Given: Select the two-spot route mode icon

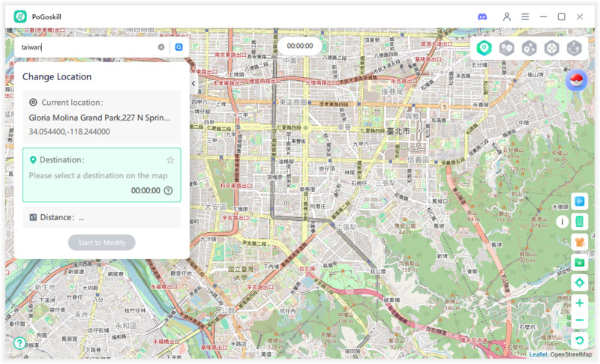Looking at the screenshot, I should click(507, 48).
